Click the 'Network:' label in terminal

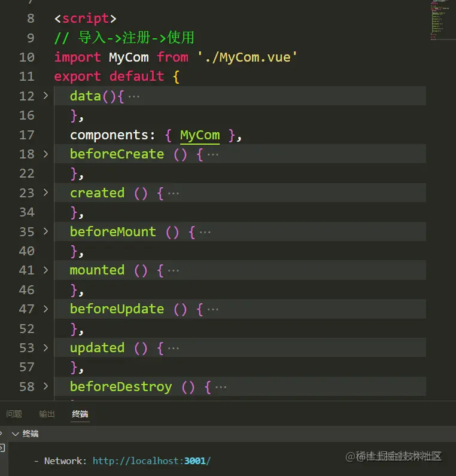click(x=65, y=461)
